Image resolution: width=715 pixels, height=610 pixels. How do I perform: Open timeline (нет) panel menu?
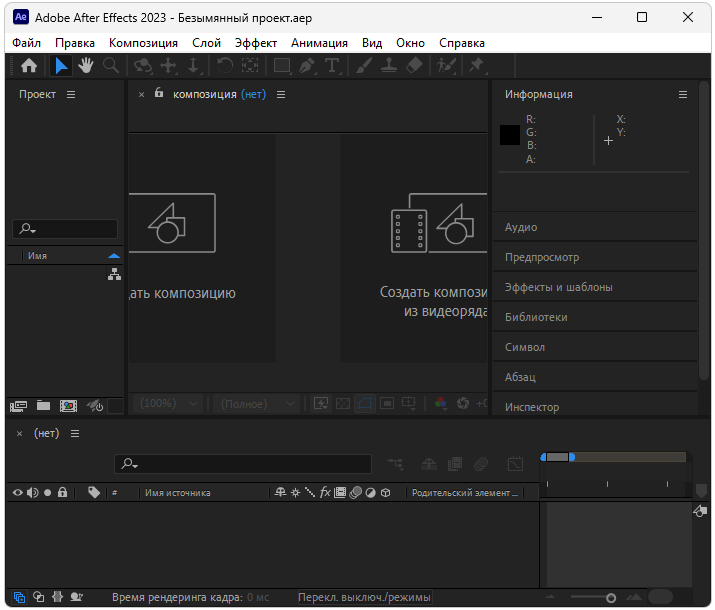(x=75, y=434)
